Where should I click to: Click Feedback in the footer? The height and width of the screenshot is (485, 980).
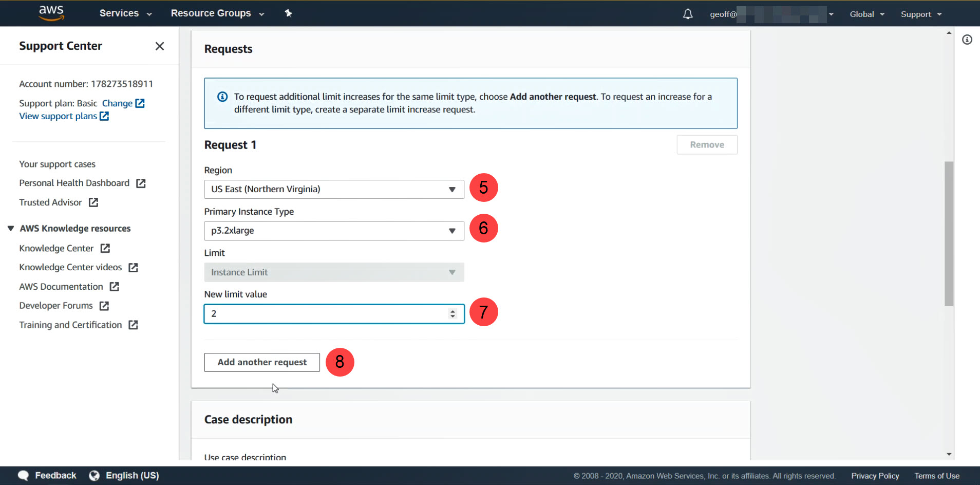[x=55, y=476]
